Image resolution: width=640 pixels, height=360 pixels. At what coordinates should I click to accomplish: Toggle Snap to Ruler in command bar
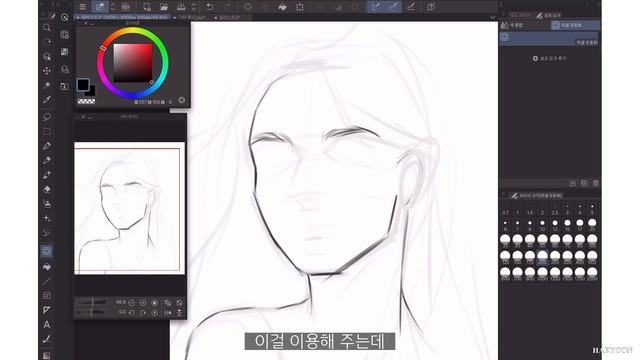[376, 7]
